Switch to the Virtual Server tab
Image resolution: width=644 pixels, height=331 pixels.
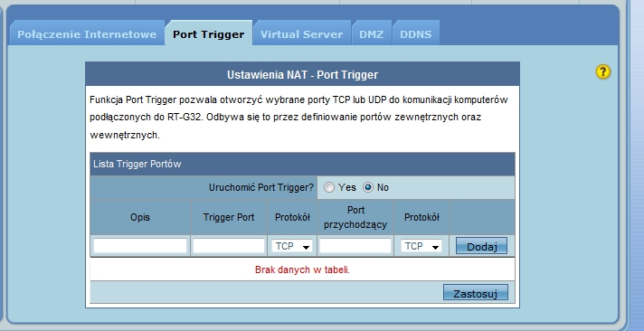click(x=301, y=33)
